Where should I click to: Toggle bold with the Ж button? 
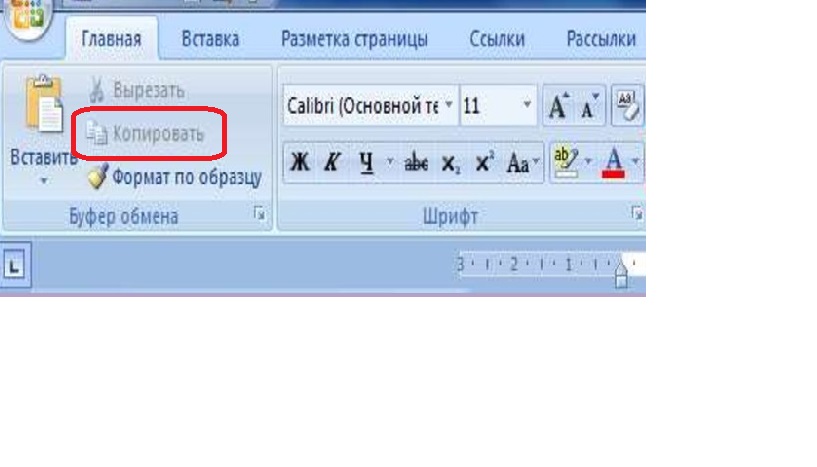[299, 164]
